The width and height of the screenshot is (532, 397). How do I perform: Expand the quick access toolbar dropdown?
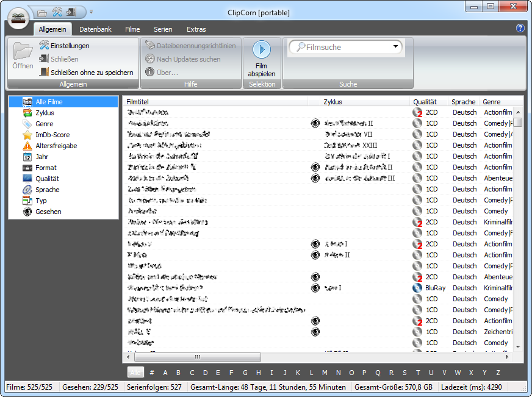pyautogui.click(x=91, y=12)
